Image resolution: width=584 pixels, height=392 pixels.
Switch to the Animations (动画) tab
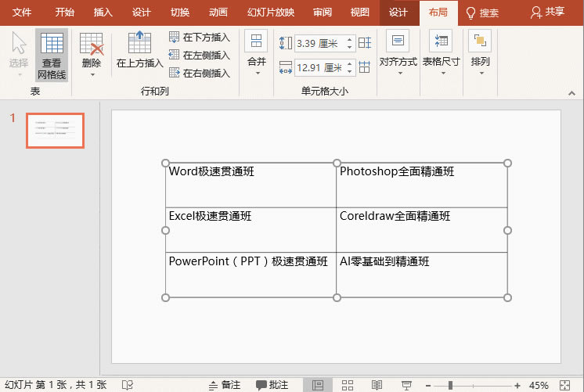click(218, 13)
